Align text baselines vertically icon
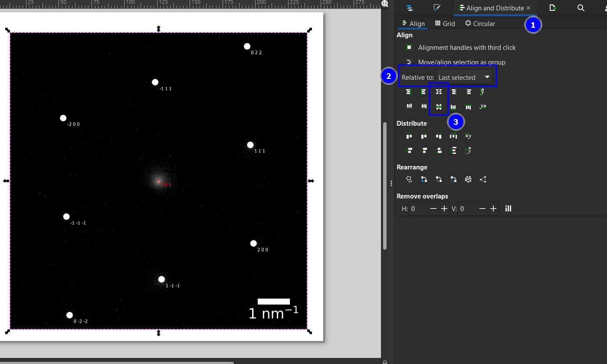The height and width of the screenshot is (364, 607). coord(483,106)
